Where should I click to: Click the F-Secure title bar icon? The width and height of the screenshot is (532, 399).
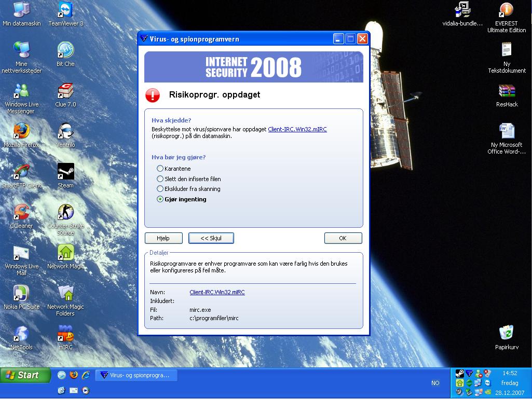[x=144, y=38]
